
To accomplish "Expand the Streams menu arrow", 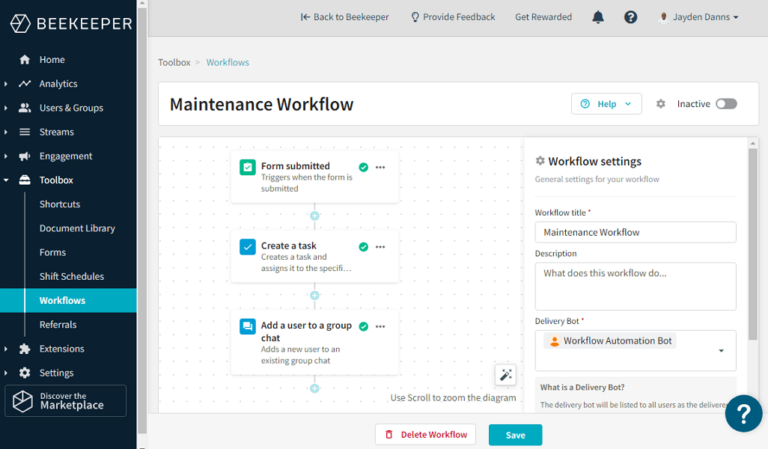I will [6, 132].
